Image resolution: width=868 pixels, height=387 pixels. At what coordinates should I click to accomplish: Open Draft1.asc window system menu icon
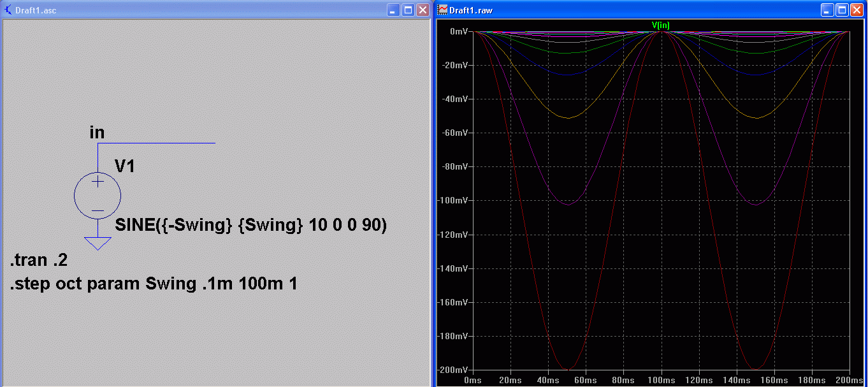click(8, 10)
